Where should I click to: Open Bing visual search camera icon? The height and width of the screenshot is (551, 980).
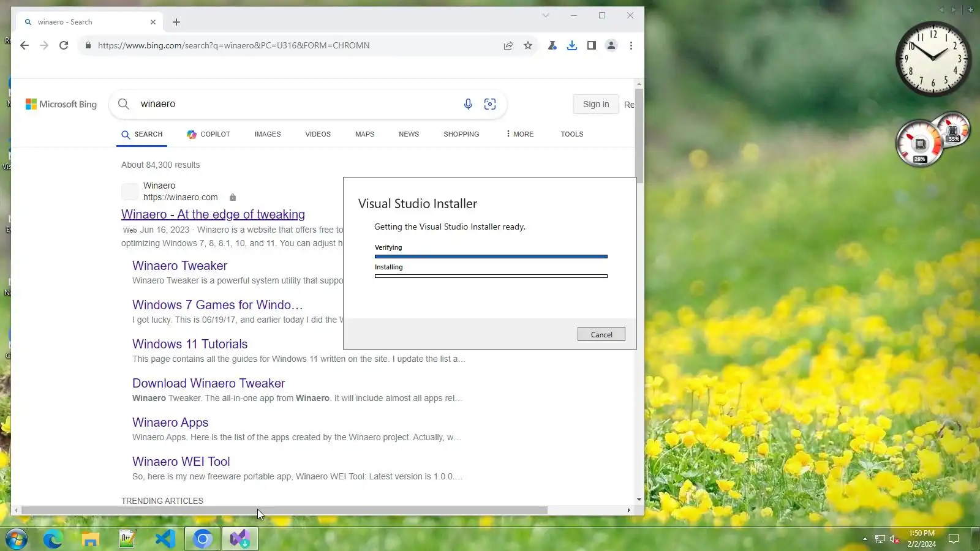[x=490, y=104]
